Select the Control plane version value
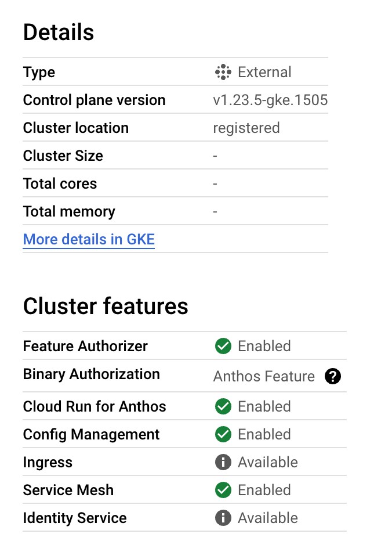Image resolution: width=392 pixels, height=548 pixels. [271, 100]
